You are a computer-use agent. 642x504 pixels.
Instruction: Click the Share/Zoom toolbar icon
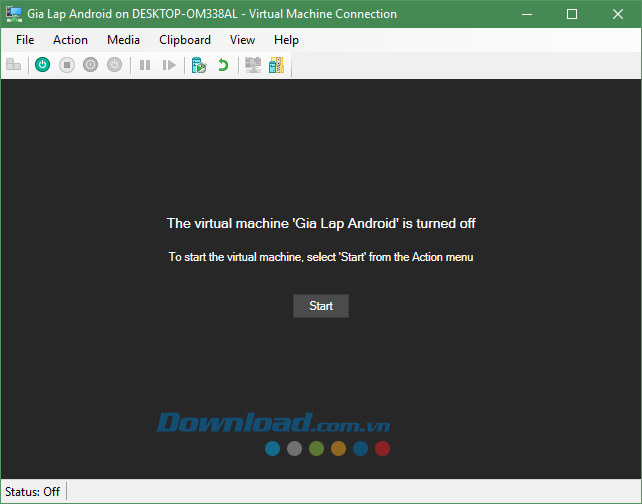click(x=276, y=65)
